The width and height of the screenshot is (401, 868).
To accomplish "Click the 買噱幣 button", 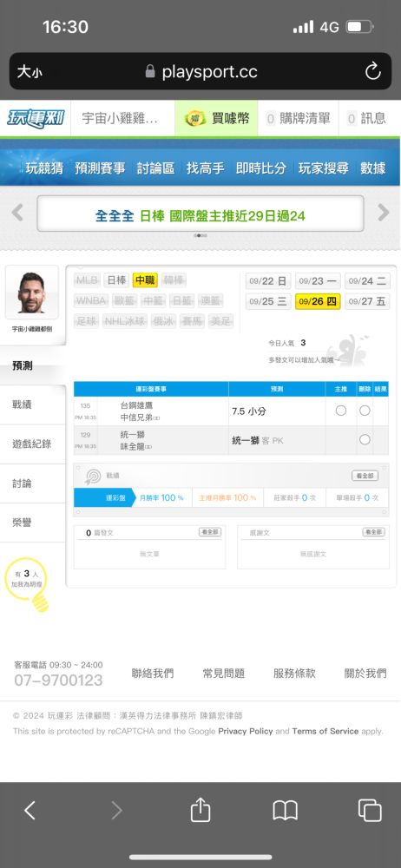I will pos(217,118).
